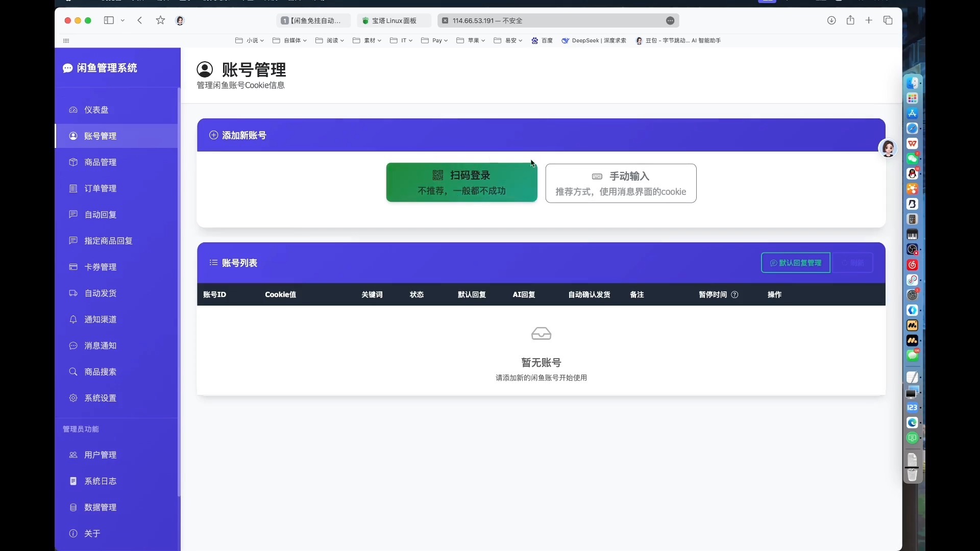Click the 扫码登录 green button
The image size is (980, 551).
pyautogui.click(x=461, y=183)
